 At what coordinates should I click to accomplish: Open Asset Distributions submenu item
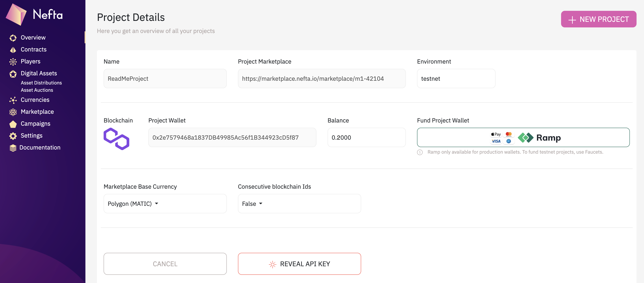(41, 83)
